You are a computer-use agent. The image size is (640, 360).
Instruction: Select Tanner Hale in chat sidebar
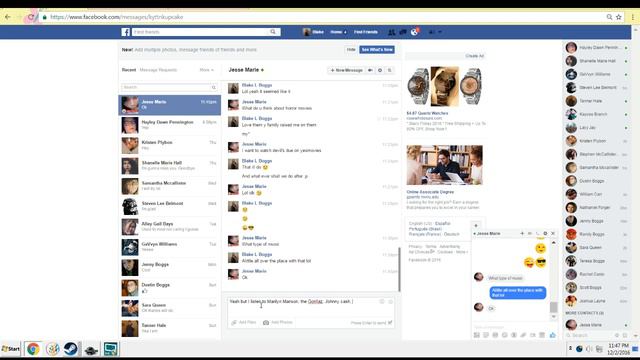tap(597, 101)
